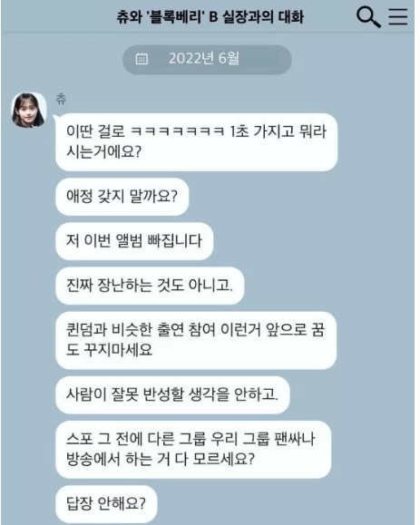
Task: Click the text 시는거에요? in first bubble
Action: click(x=103, y=152)
